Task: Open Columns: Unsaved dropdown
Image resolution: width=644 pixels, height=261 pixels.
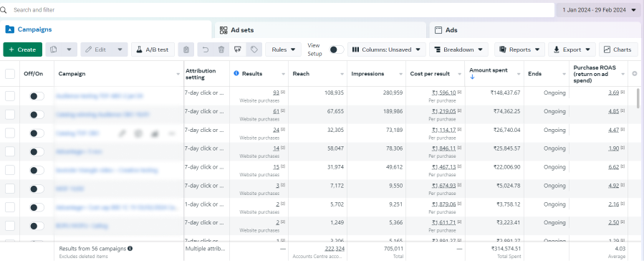Action: click(x=386, y=49)
